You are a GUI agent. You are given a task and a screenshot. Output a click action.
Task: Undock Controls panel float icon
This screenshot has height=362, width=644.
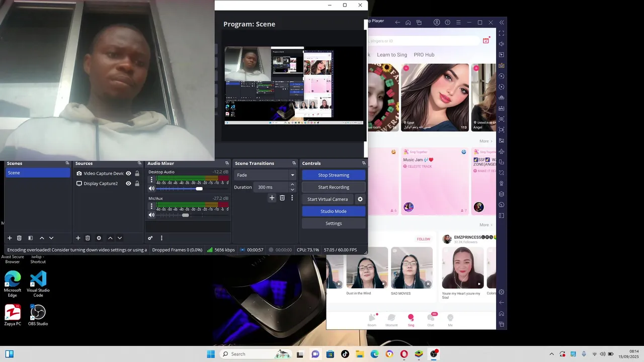pyautogui.click(x=364, y=163)
